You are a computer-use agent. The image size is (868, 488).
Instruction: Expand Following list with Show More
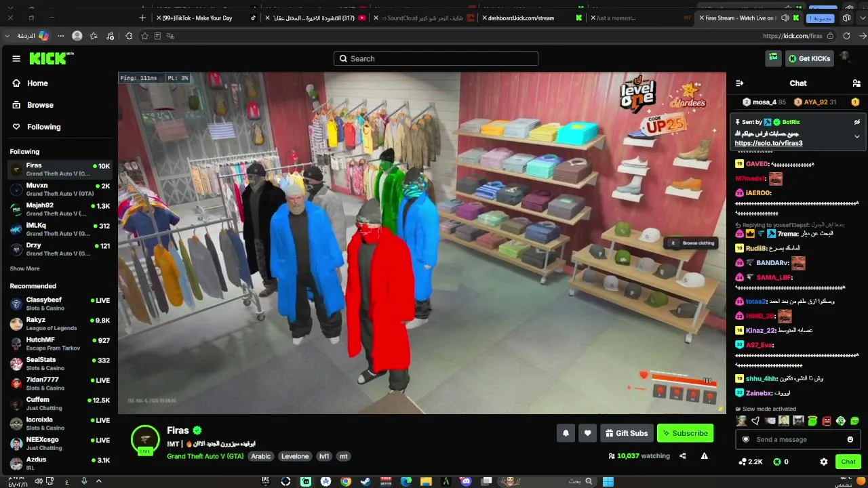click(24, 269)
